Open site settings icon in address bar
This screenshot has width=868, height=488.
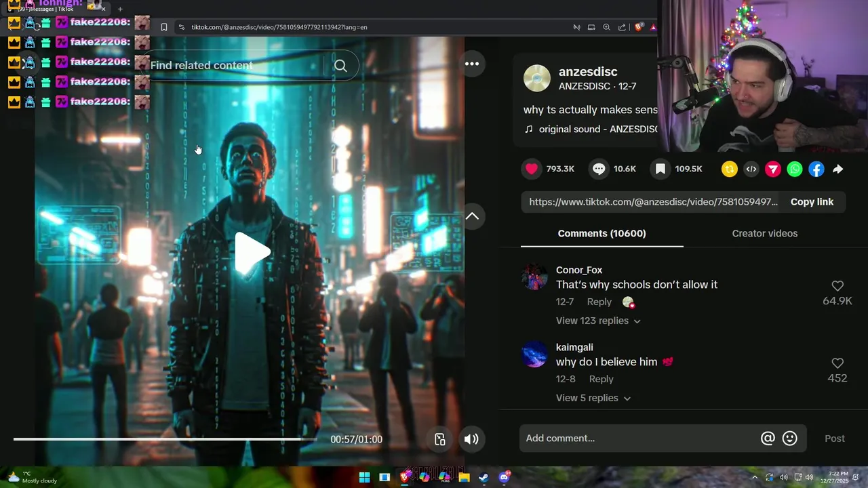point(181,27)
